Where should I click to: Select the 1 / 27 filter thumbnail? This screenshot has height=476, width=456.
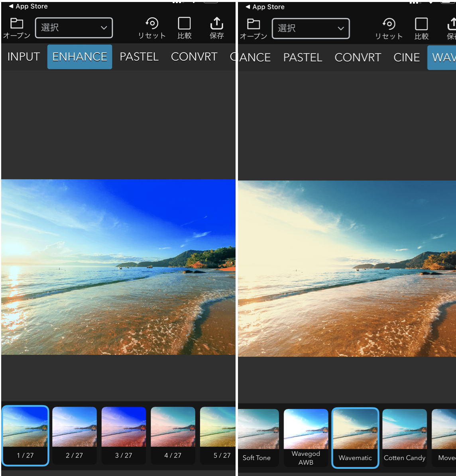[25, 435]
